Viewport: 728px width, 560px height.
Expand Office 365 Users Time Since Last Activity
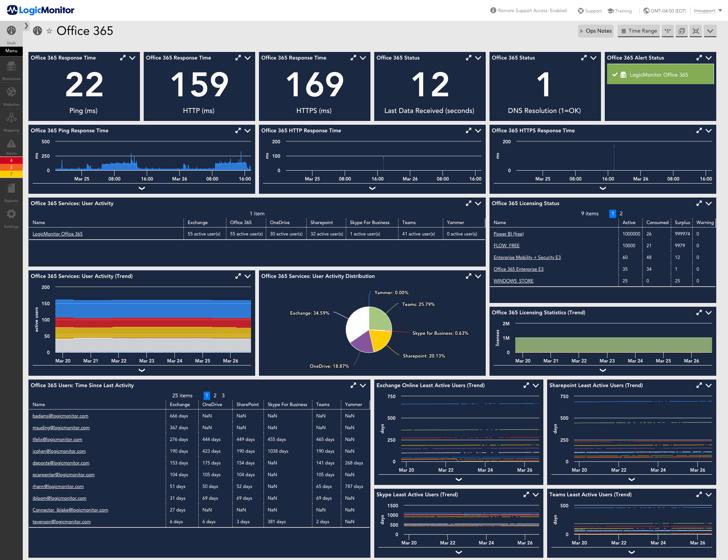(353, 385)
